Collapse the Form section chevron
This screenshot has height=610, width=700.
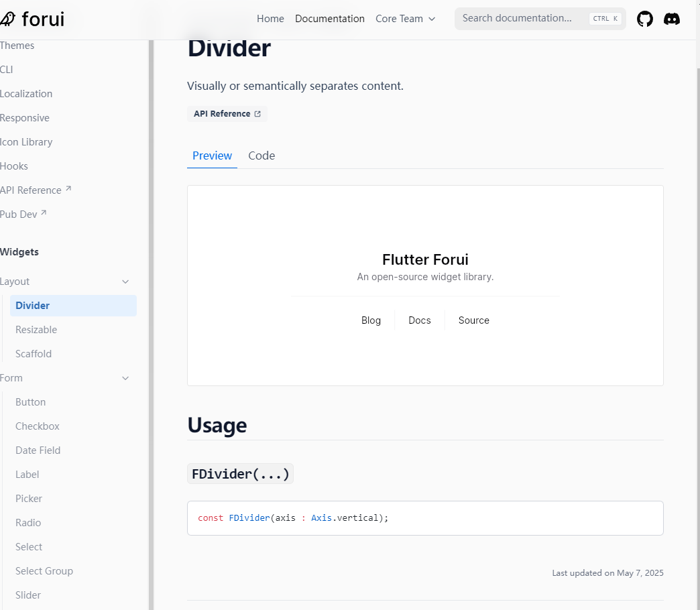tap(125, 378)
